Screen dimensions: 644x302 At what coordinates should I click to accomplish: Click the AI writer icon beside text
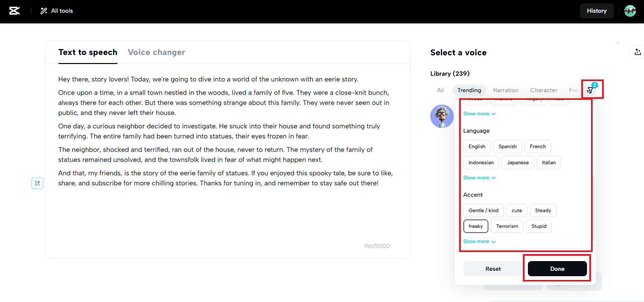click(x=37, y=183)
